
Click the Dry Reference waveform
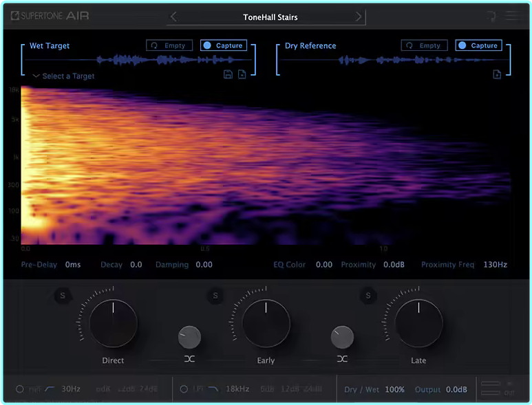pyautogui.click(x=394, y=61)
